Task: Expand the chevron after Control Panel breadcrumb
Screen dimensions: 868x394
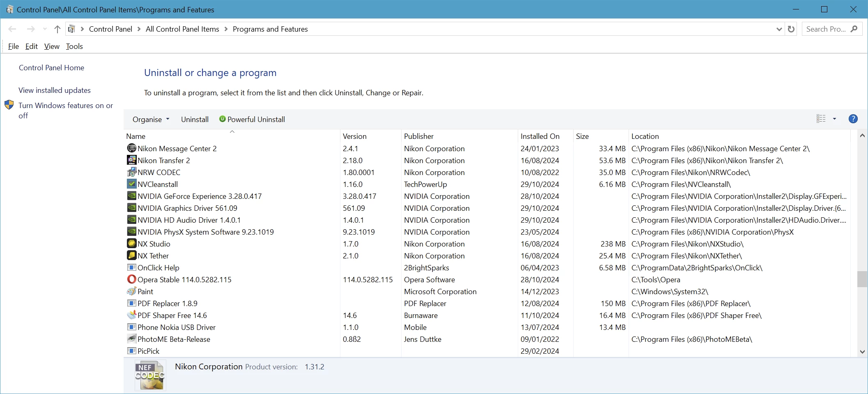Action: (139, 29)
